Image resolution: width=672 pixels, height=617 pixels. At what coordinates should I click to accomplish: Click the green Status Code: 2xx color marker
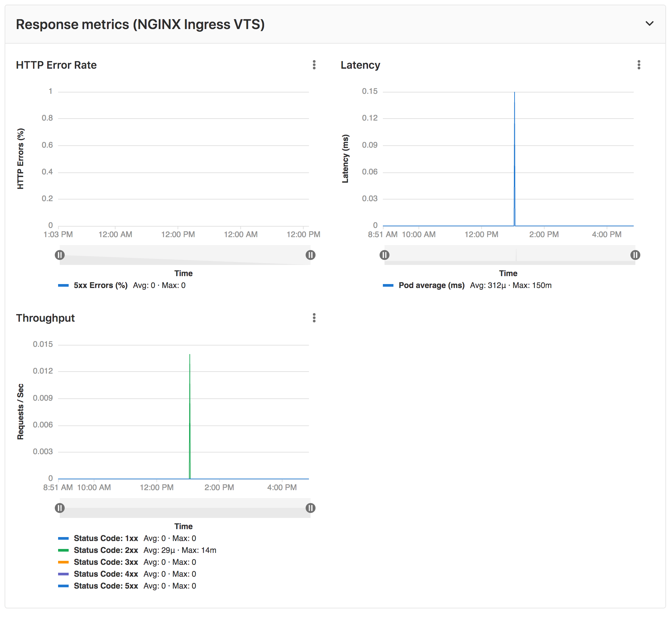point(63,550)
